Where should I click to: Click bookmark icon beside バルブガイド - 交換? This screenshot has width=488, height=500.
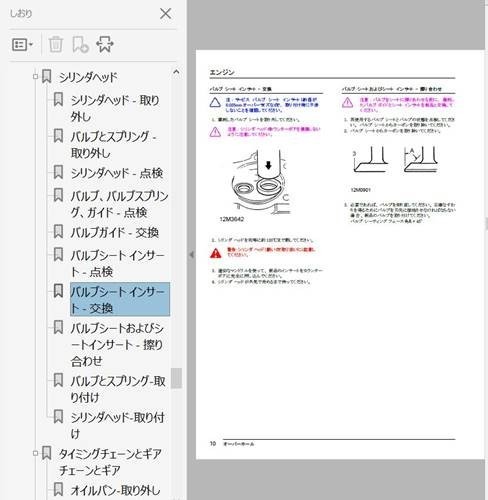58,232
